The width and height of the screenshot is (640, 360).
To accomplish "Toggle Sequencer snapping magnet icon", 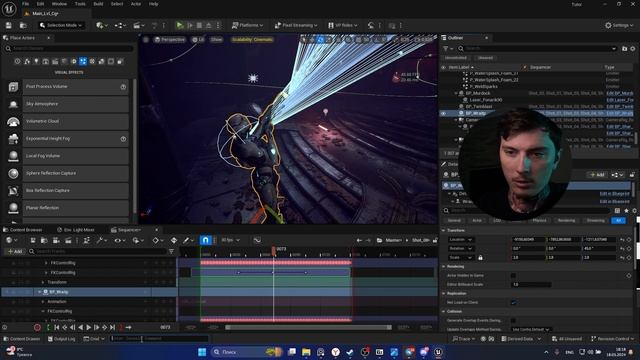I will 205,240.
